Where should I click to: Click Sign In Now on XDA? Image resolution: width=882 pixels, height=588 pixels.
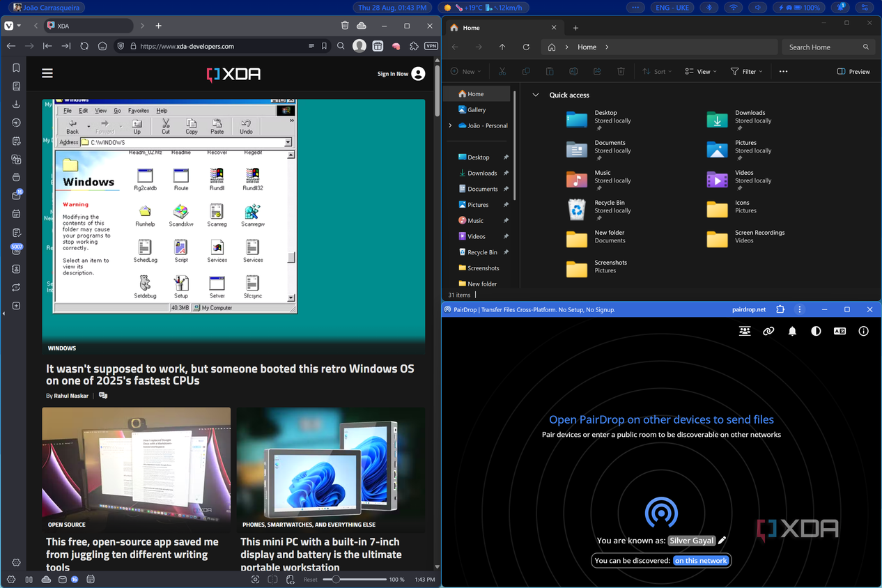401,74
